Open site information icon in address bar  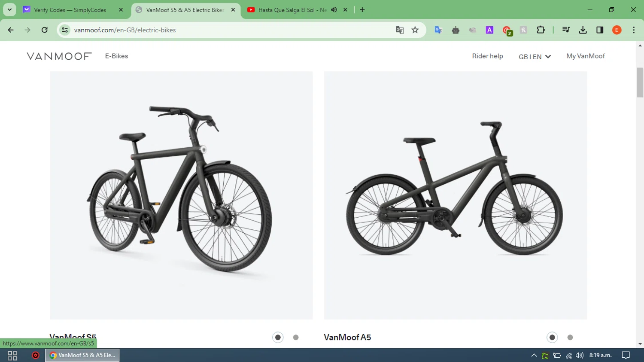point(65,30)
